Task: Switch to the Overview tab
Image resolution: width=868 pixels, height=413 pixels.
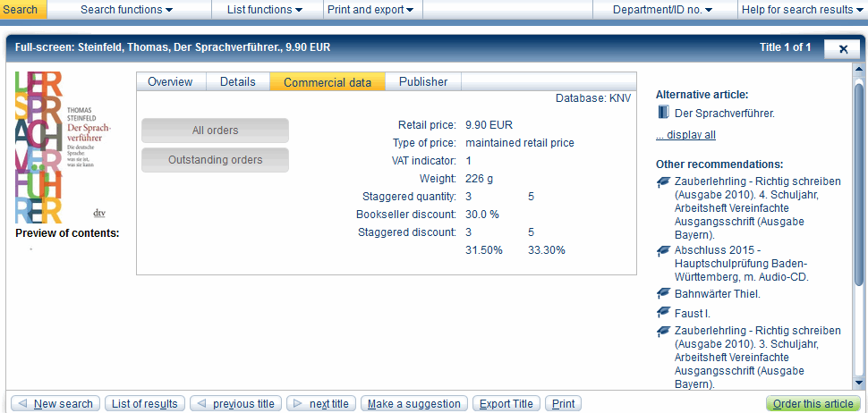Action: pyautogui.click(x=170, y=82)
